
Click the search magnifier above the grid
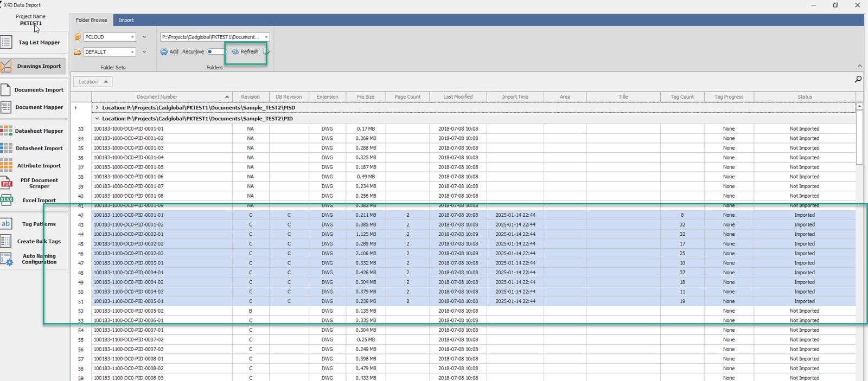858,80
